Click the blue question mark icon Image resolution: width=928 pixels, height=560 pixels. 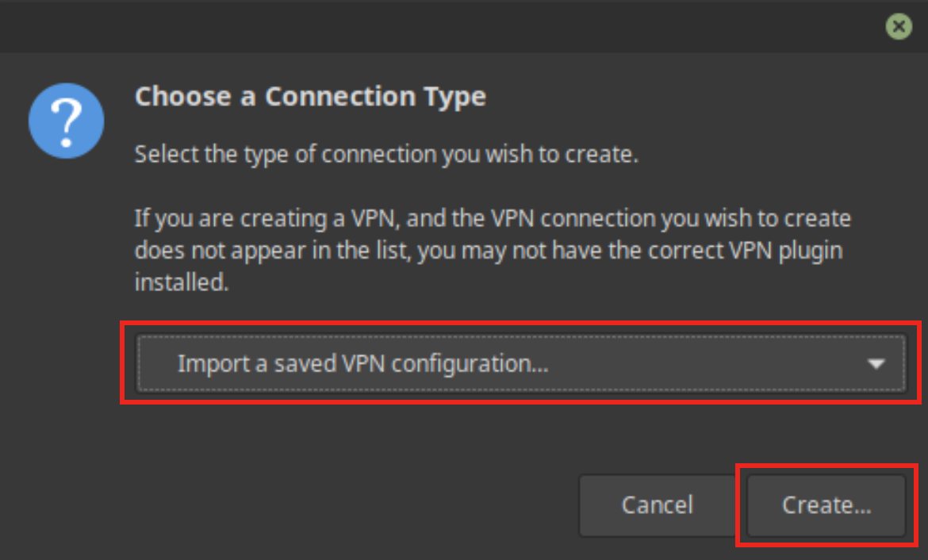coord(66,121)
